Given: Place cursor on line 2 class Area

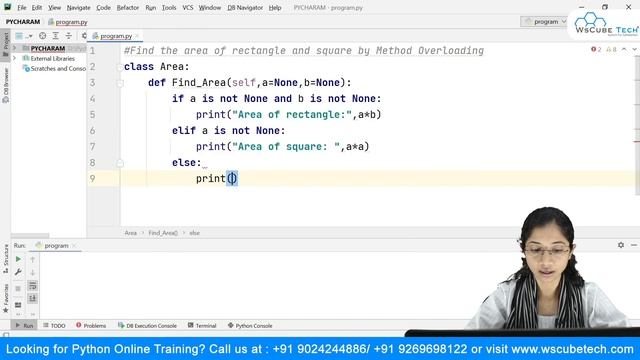Looking at the screenshot, I should [157, 67].
